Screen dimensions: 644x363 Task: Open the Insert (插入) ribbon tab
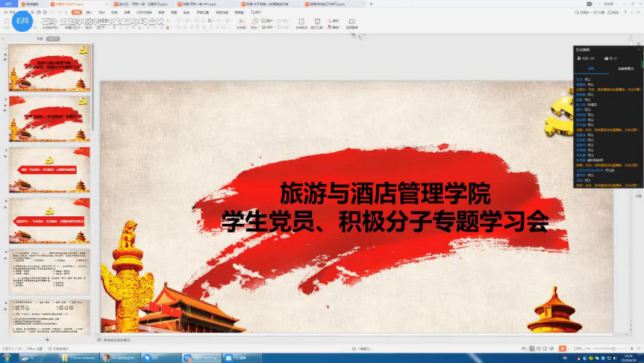pyautogui.click(x=90, y=13)
